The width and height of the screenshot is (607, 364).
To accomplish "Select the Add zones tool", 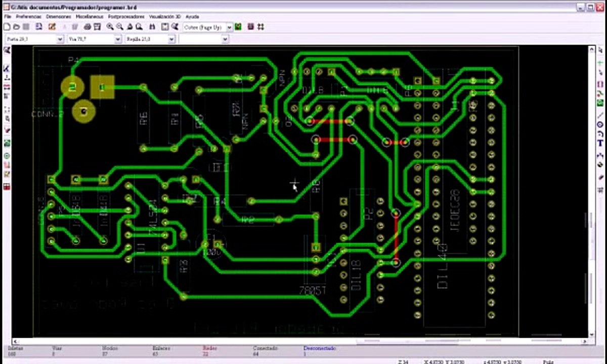I will [600, 103].
